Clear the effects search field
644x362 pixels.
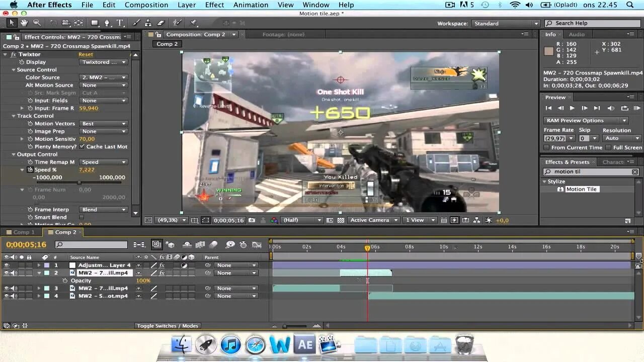click(x=635, y=172)
